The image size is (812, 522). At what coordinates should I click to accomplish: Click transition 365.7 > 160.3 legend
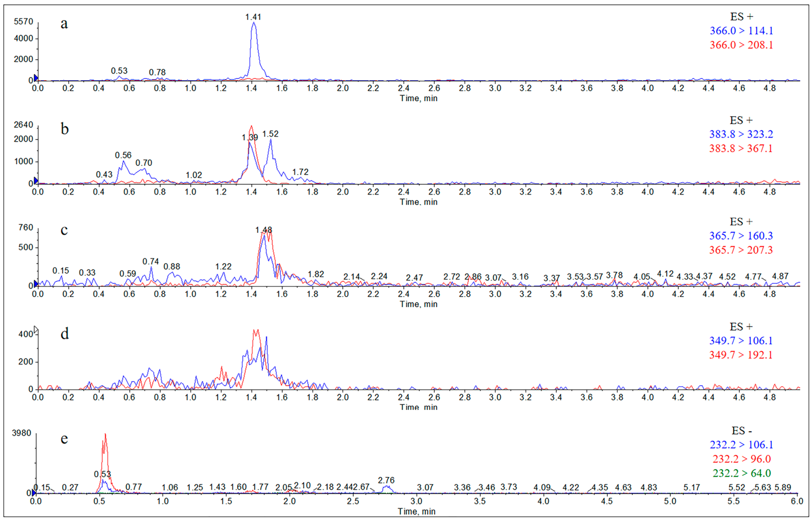click(x=741, y=236)
